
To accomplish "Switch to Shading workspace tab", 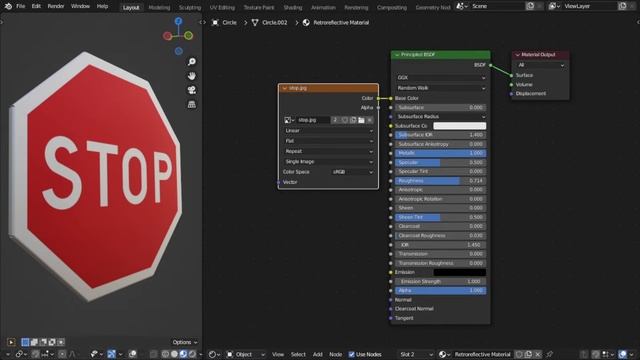I will coord(293,7).
